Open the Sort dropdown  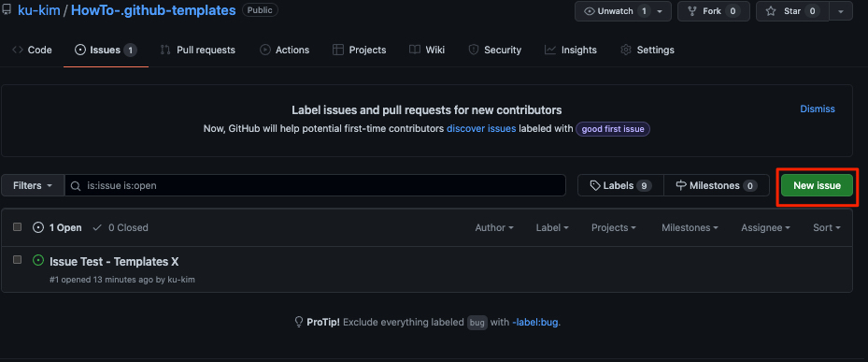point(827,228)
